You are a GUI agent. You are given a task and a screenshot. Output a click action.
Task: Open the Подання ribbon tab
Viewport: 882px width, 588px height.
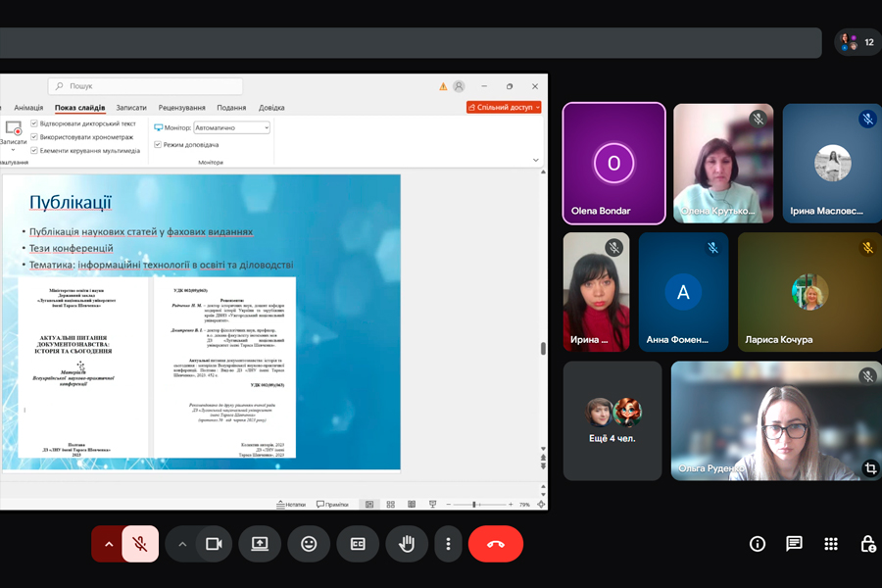coord(231,108)
